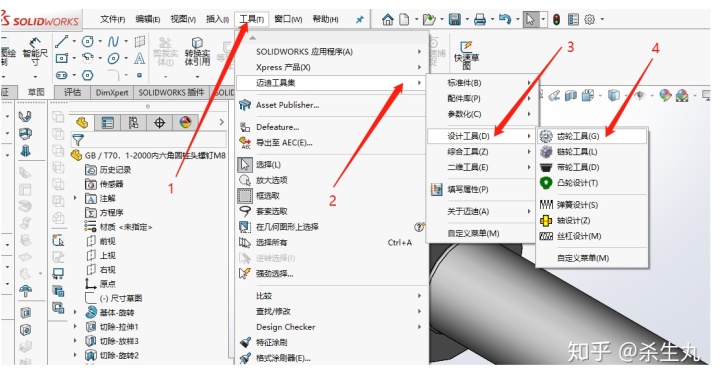
Task: Open the PropertyManager tab icon
Action: pyautogui.click(x=107, y=123)
